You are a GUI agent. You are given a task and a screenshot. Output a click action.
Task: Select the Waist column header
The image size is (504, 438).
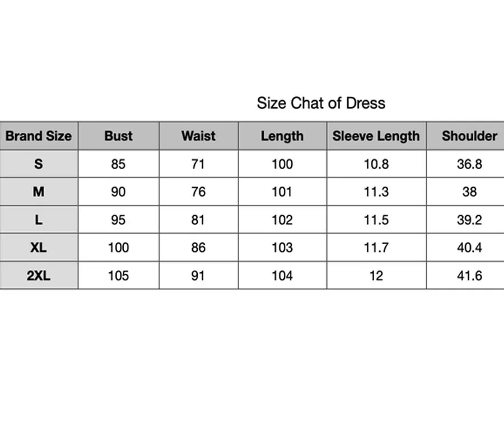tap(198, 136)
